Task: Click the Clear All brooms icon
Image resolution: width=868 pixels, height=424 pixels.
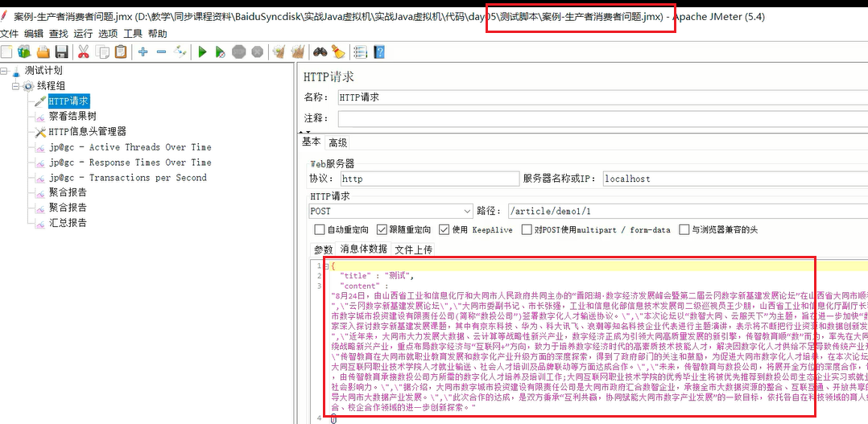Action: [x=299, y=52]
